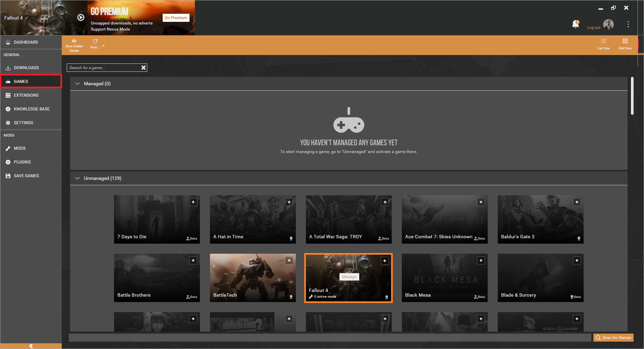The height and width of the screenshot is (349, 644).
Task: Restore down the Vortex window
Action: [x=613, y=8]
